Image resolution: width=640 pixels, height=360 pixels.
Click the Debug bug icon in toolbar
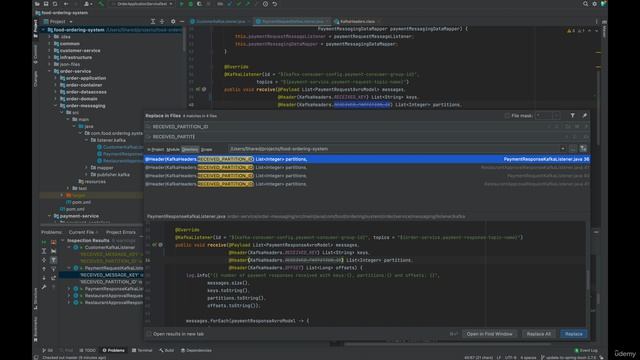[x=191, y=4]
